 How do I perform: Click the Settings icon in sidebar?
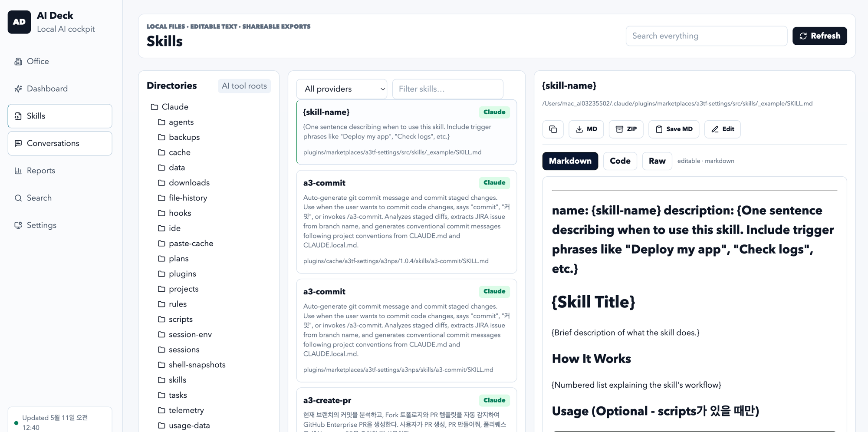[18, 225]
